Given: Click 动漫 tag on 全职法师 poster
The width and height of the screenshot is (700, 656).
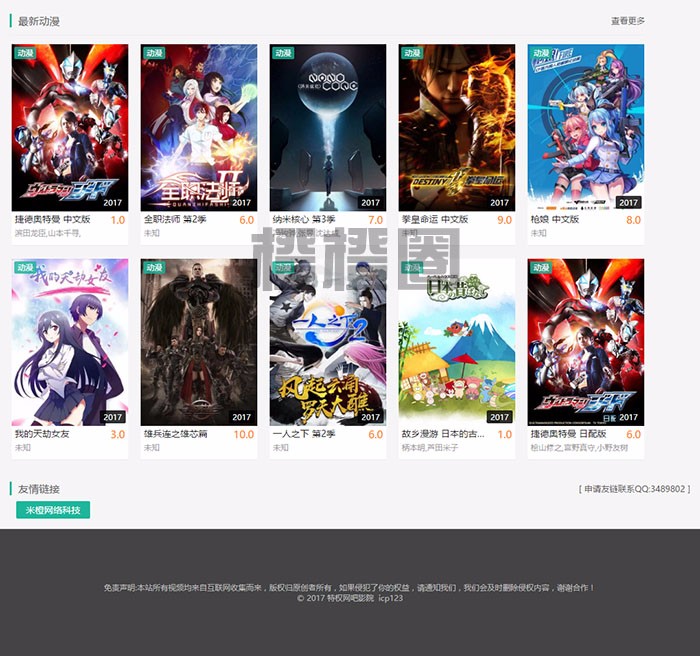Looking at the screenshot, I should (x=154, y=53).
